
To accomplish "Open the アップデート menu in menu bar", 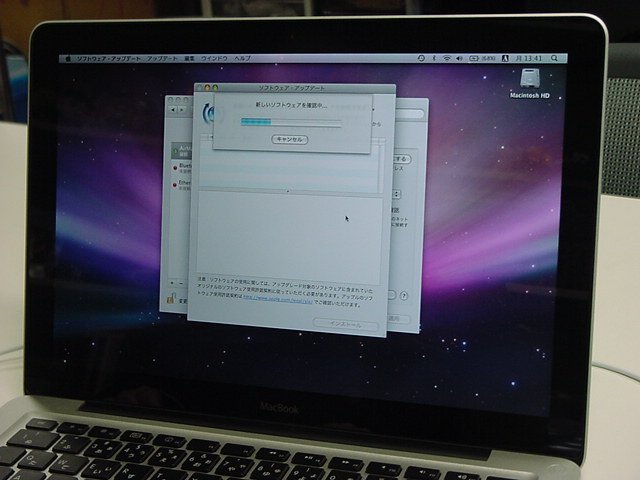I will [x=162, y=58].
